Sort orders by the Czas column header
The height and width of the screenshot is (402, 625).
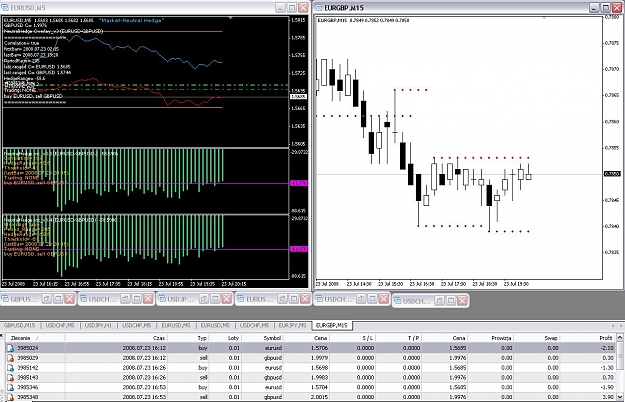click(x=116, y=338)
